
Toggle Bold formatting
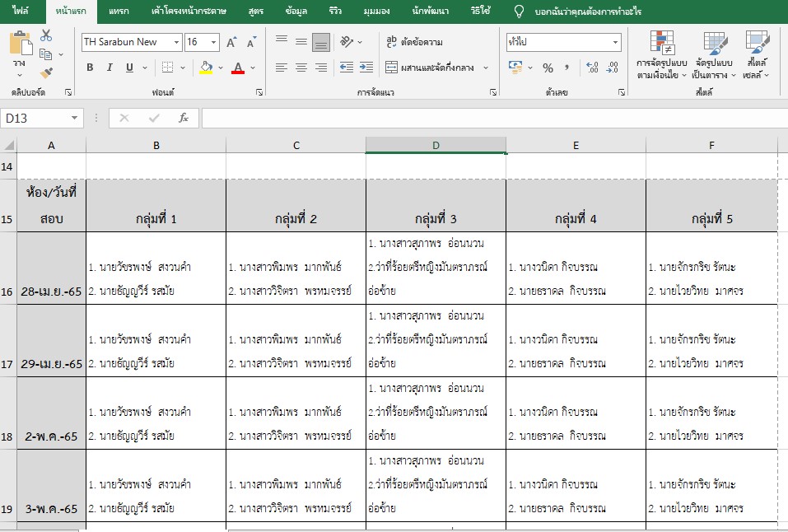click(x=90, y=68)
